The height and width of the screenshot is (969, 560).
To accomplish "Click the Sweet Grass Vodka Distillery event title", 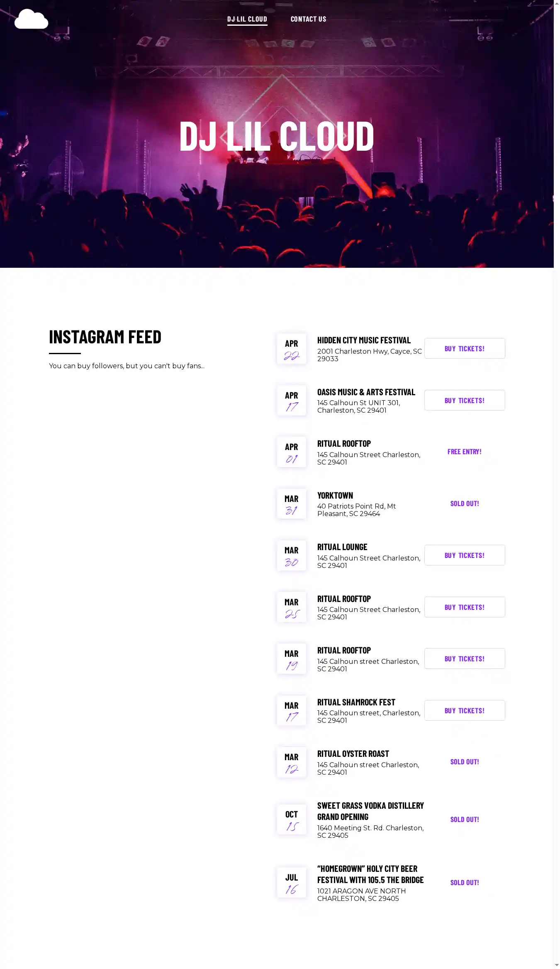I will coord(370,811).
